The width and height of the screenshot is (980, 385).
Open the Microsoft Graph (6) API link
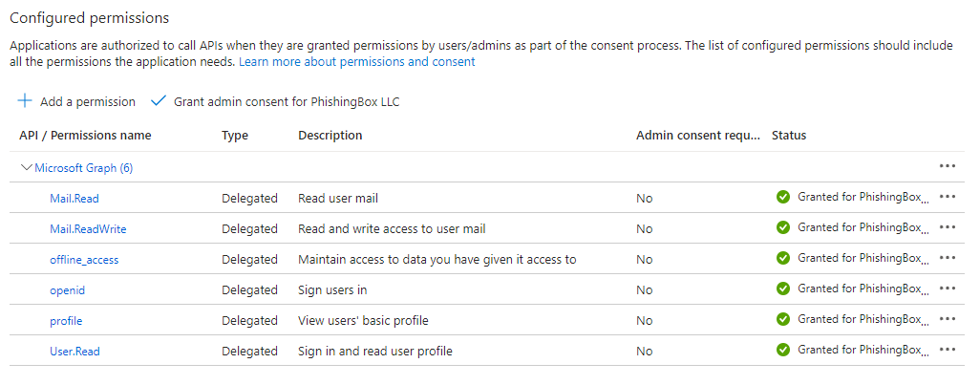click(84, 167)
